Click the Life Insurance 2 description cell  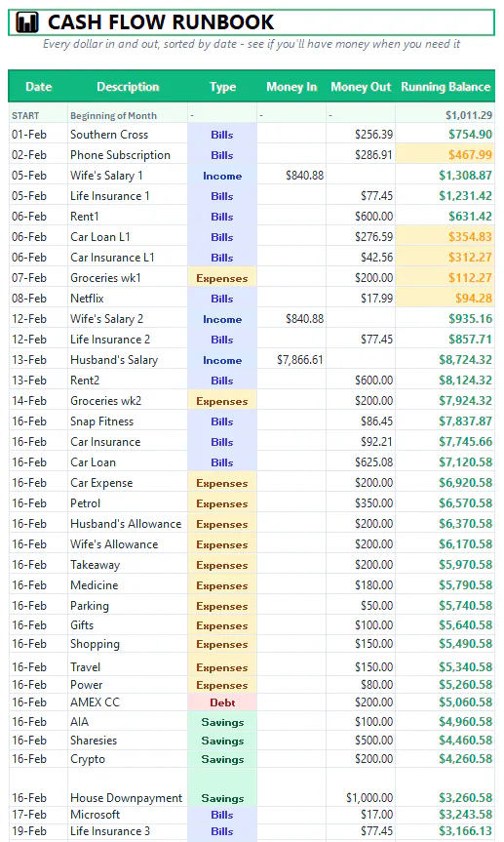pos(128,340)
